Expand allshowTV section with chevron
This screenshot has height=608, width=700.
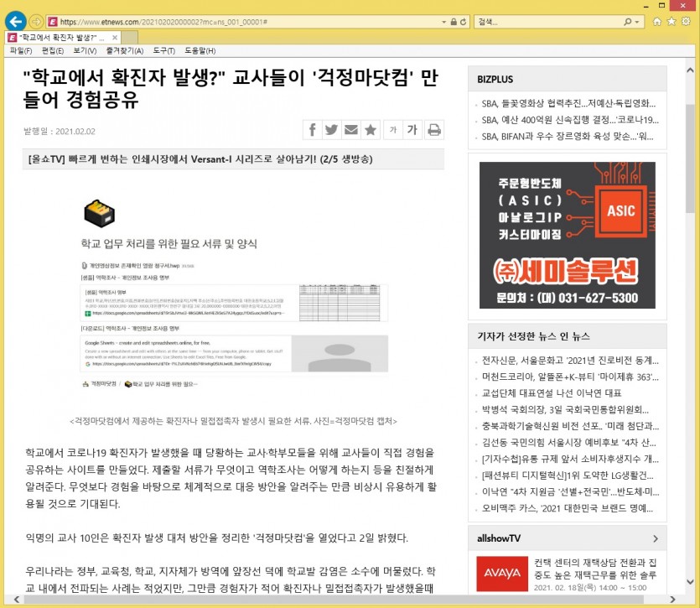(655, 538)
